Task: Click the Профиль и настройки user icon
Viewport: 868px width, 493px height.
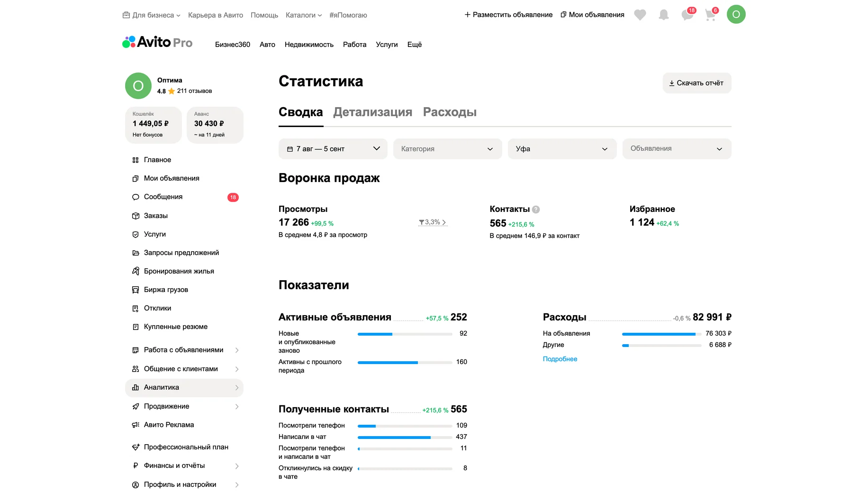Action: point(136,485)
